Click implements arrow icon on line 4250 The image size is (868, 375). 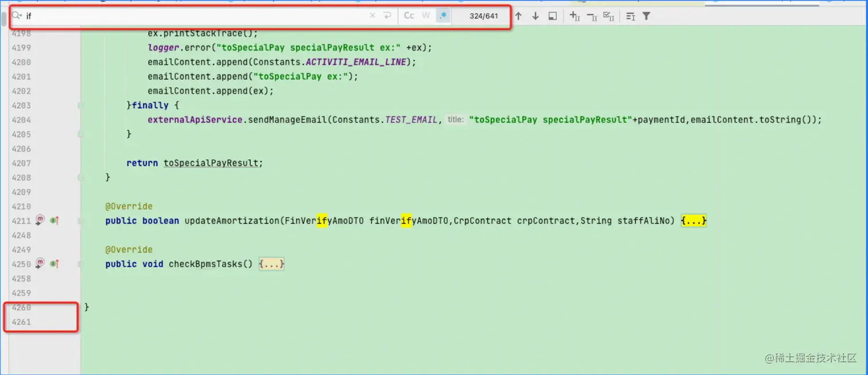tap(55, 264)
